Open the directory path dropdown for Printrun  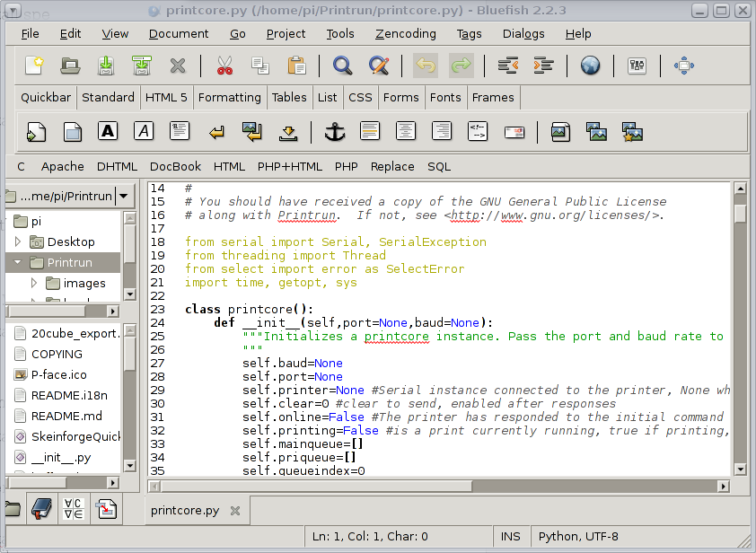124,197
